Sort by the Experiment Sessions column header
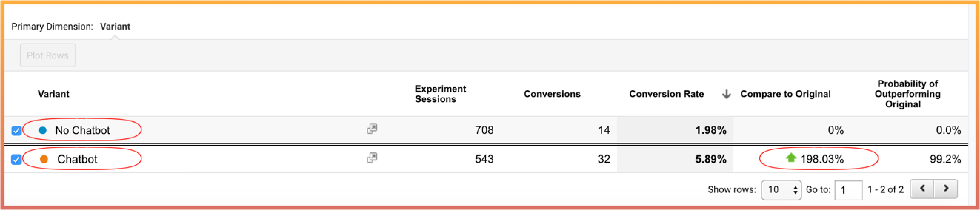Image resolution: width=980 pixels, height=210 pixels. [440, 94]
